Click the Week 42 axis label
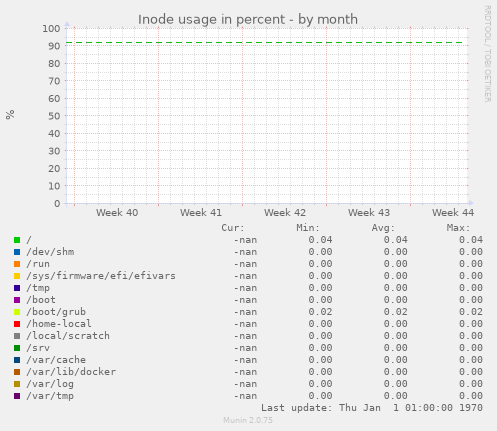 coord(285,213)
